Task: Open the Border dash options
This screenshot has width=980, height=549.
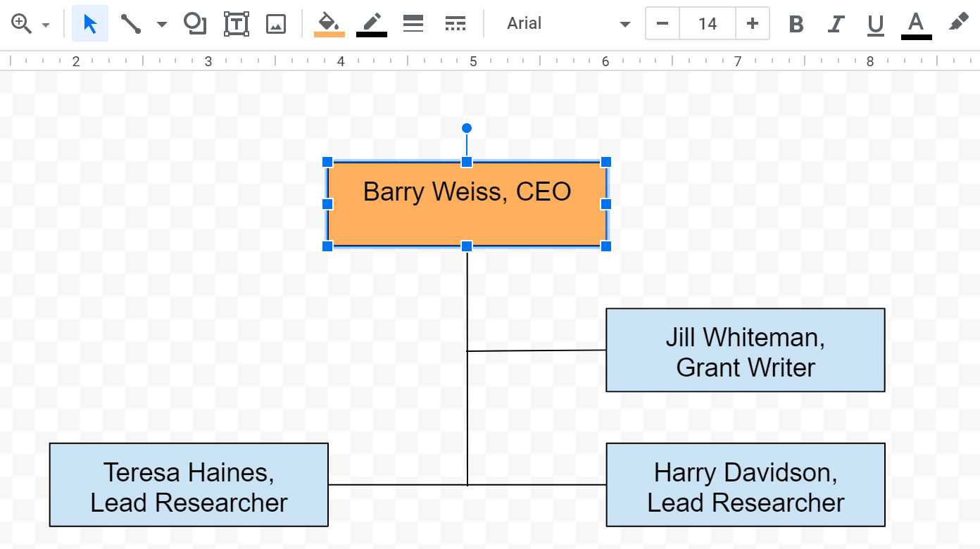Action: (455, 23)
